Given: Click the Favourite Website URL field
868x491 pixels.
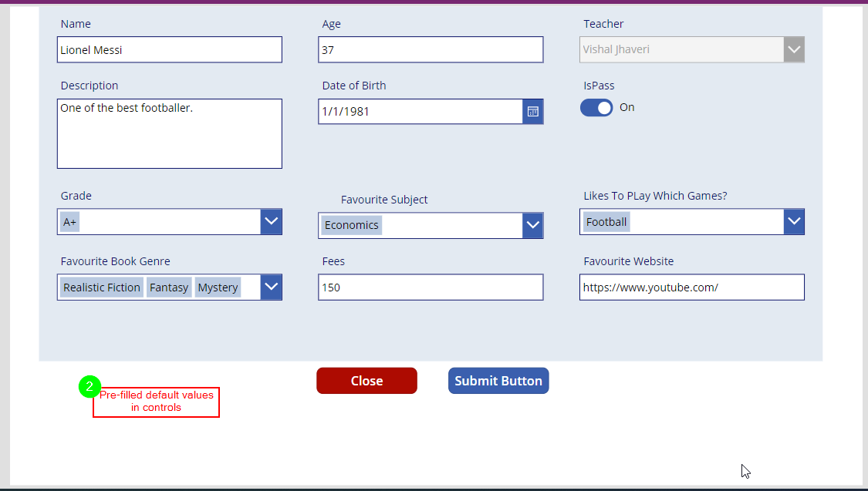Looking at the screenshot, I should [692, 288].
